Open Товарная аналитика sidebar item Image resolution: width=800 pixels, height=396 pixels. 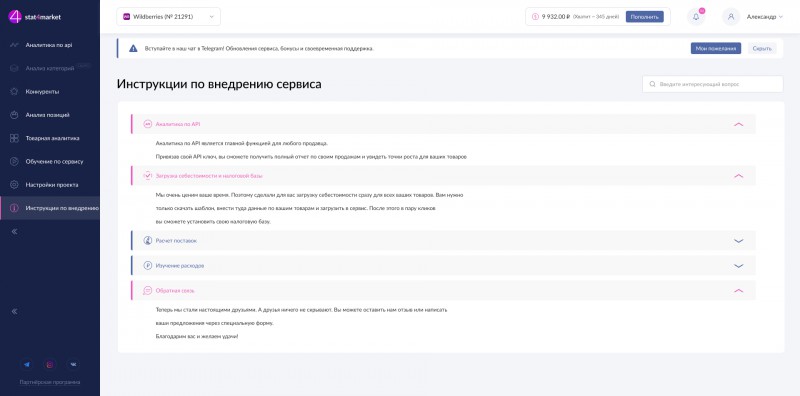click(x=49, y=138)
